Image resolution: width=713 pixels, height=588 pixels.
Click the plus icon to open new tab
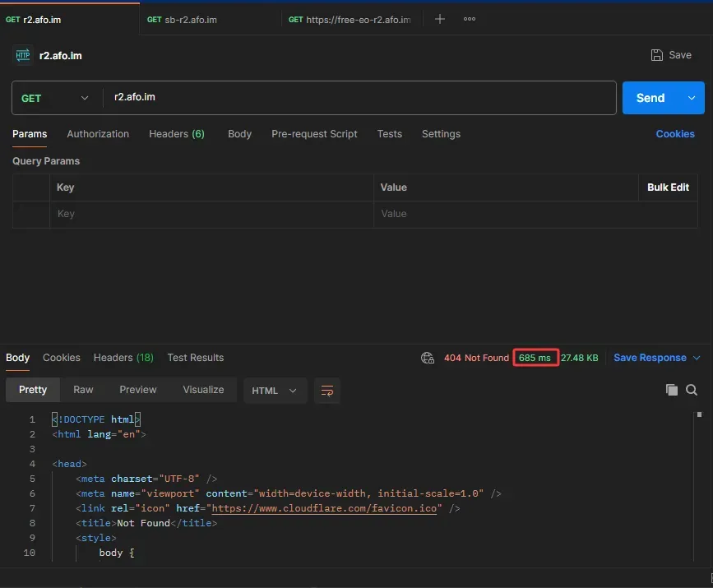coord(440,19)
